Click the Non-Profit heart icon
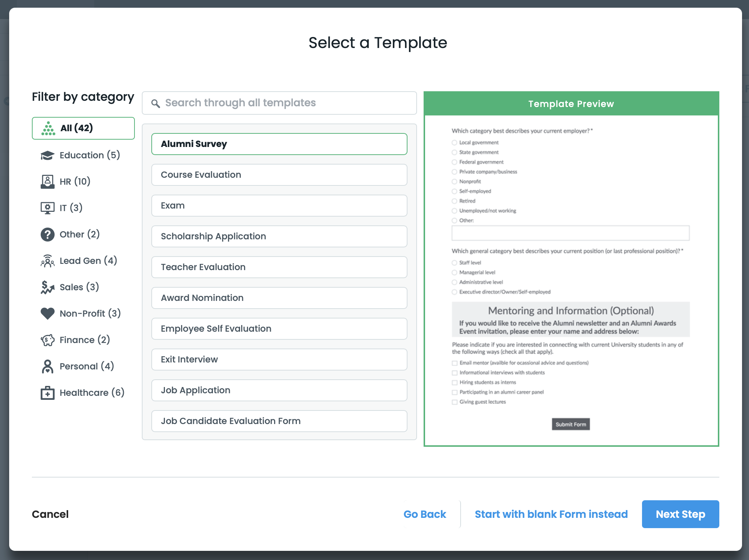The width and height of the screenshot is (749, 560). coord(47,313)
